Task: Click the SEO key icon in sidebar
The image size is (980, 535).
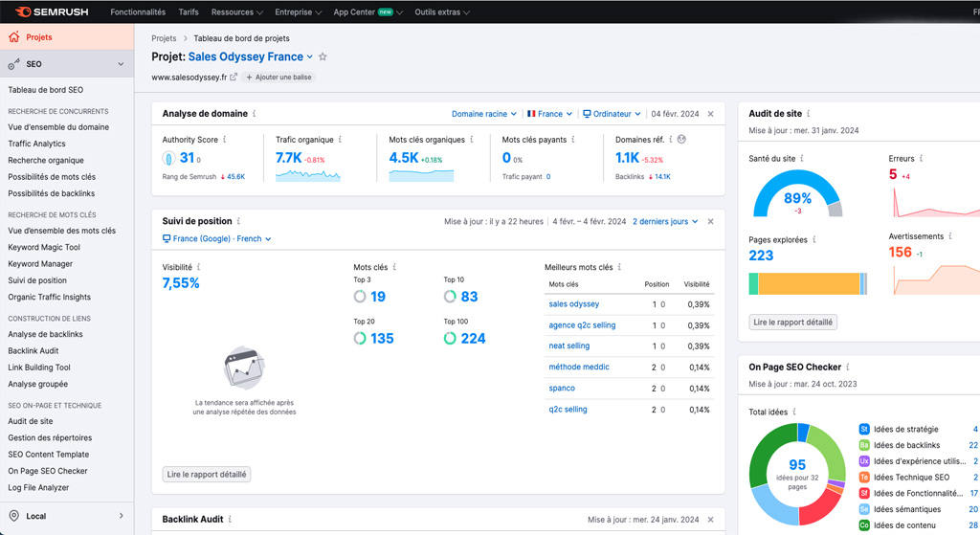Action: coord(13,64)
